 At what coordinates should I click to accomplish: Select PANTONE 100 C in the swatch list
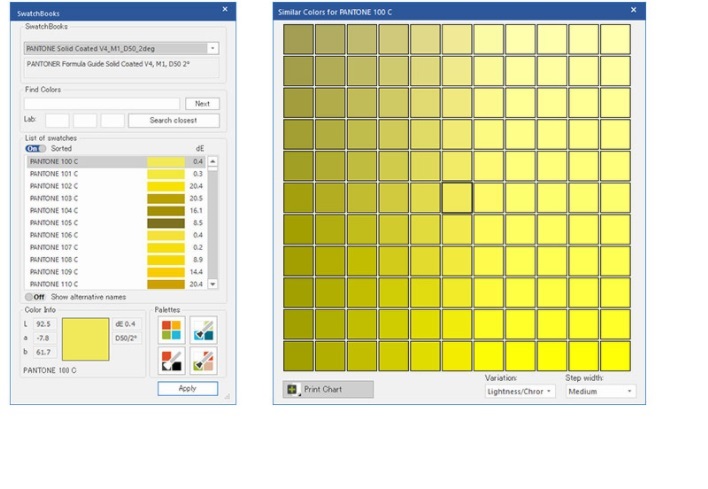(x=116, y=162)
